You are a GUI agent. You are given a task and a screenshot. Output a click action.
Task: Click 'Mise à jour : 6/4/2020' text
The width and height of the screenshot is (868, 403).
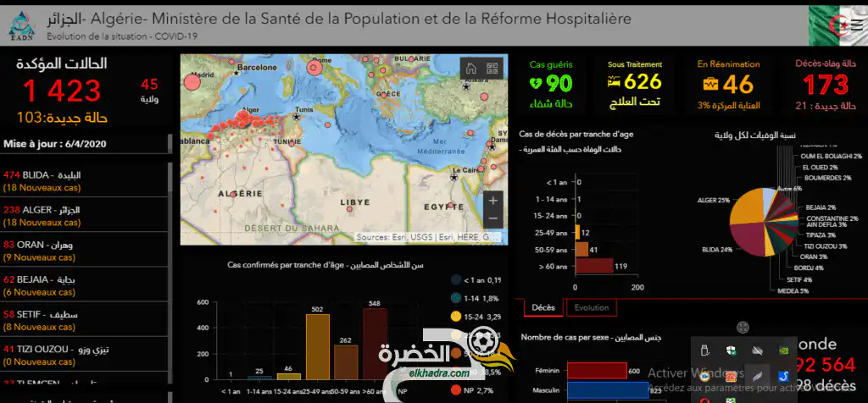click(x=55, y=144)
